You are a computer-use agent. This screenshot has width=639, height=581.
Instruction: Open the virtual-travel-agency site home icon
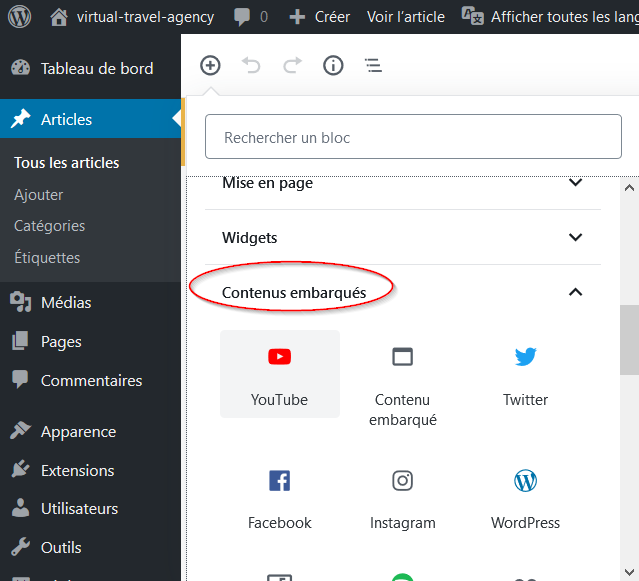[x=59, y=17]
